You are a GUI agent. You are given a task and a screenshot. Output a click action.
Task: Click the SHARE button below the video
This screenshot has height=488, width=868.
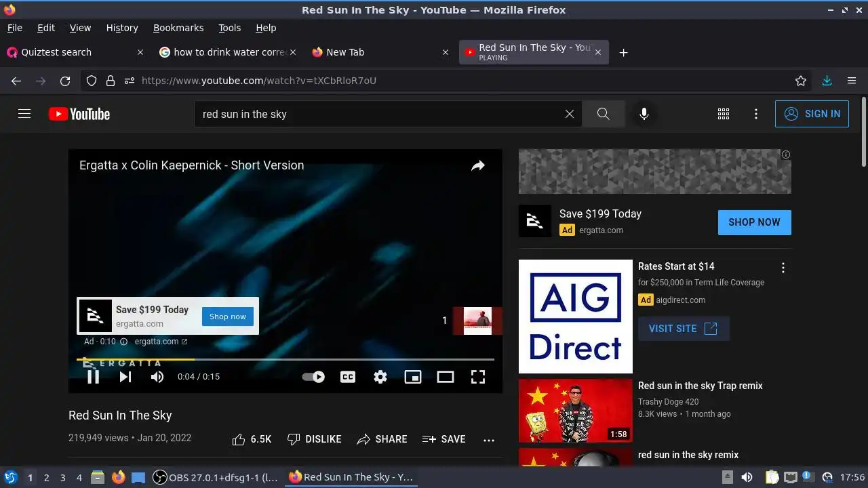[x=382, y=439]
